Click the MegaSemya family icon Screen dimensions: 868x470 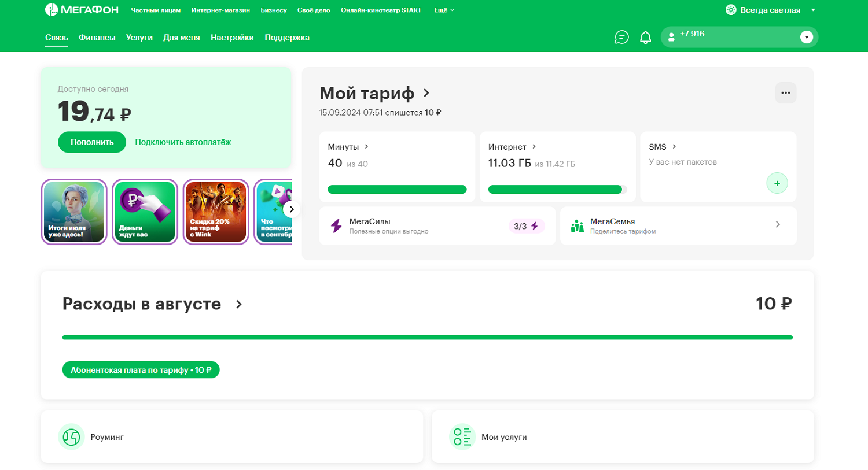pos(577,225)
